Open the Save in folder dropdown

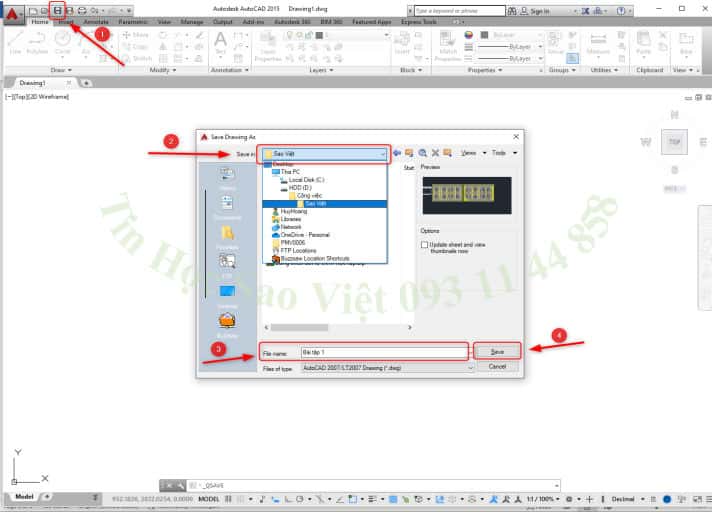coord(325,153)
